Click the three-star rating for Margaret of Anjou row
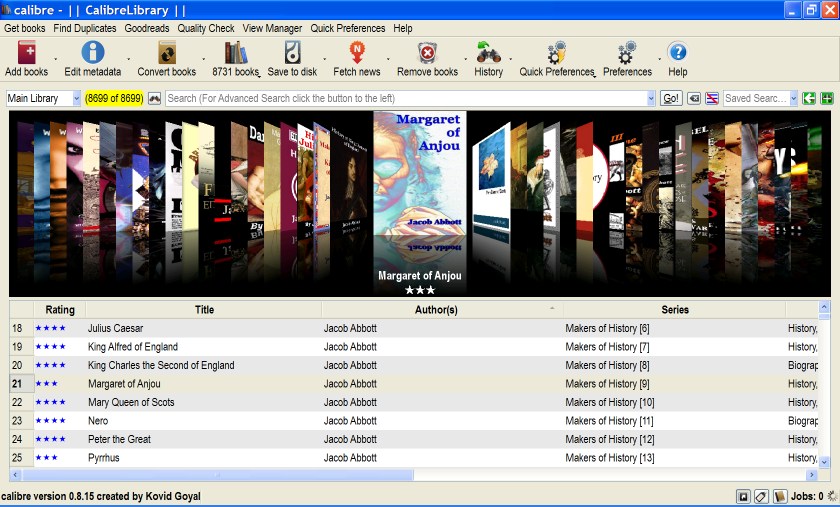Viewport: 840px width, 507px height. point(47,384)
